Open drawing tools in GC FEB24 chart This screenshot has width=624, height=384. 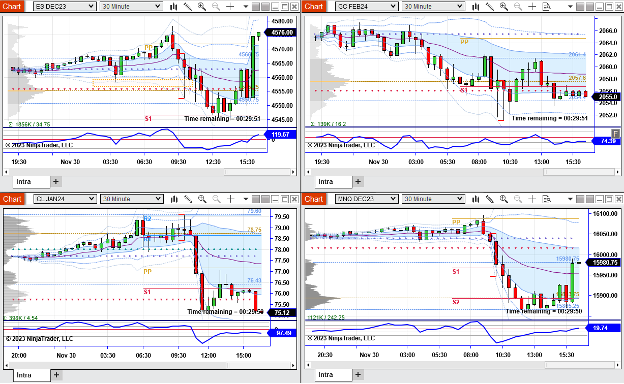tap(490, 6)
